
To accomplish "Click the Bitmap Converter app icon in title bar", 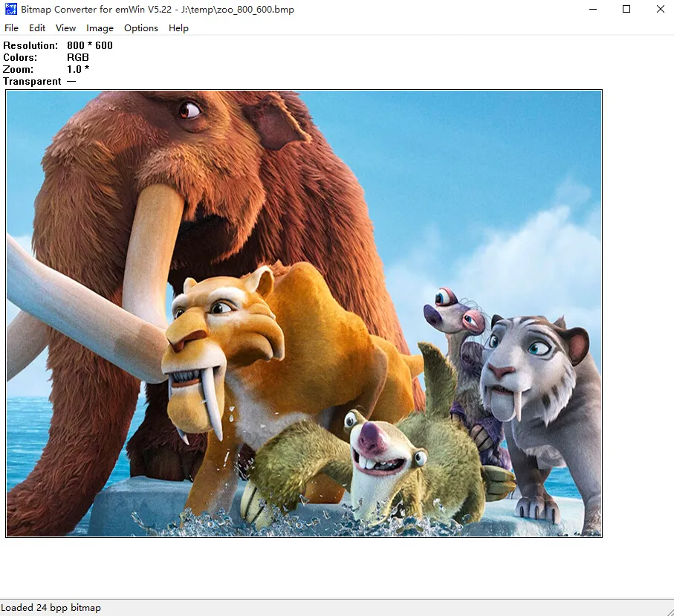I will click(10, 9).
